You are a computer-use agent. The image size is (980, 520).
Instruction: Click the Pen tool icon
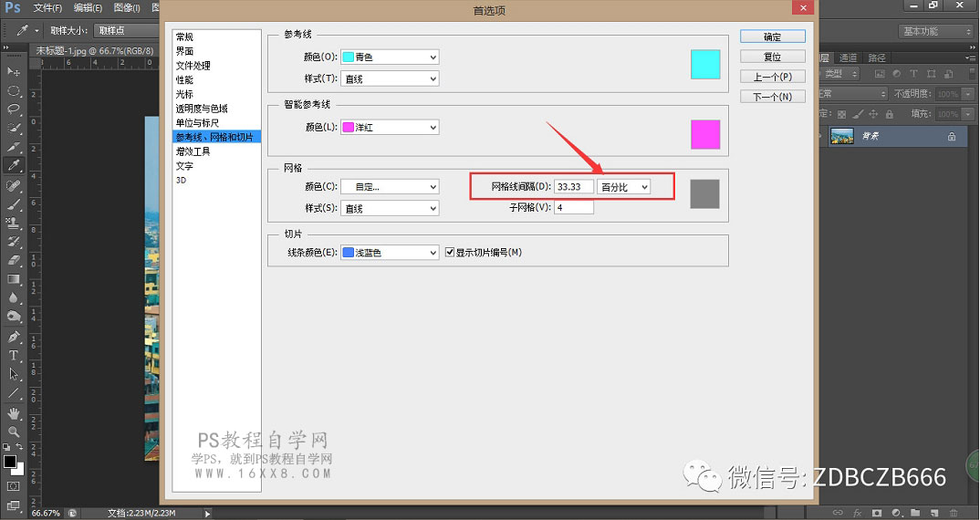(14, 337)
